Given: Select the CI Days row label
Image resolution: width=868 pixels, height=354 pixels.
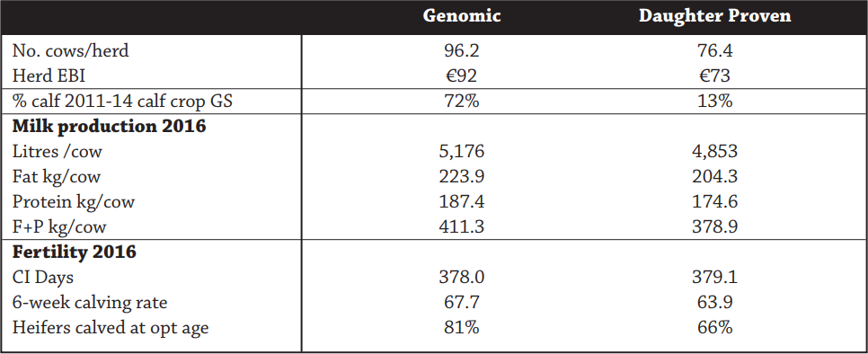Looking at the screenshot, I should [43, 277].
